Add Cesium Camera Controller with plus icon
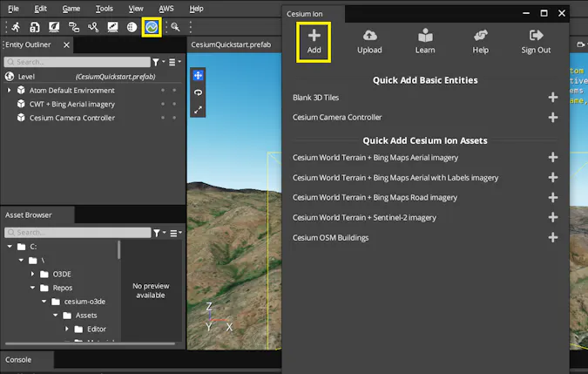 (x=553, y=118)
